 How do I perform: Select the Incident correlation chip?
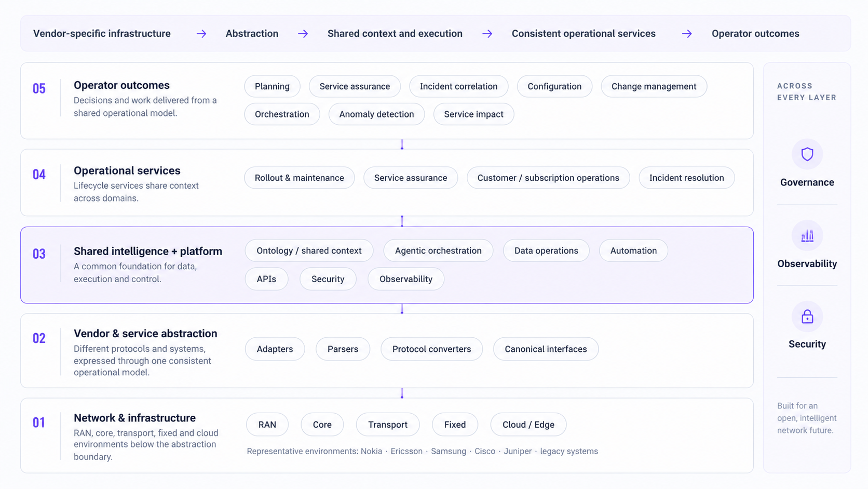click(458, 86)
